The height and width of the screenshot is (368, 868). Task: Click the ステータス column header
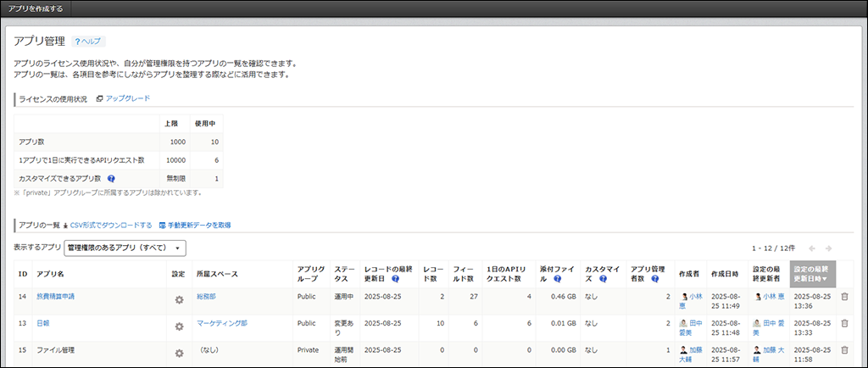click(343, 274)
